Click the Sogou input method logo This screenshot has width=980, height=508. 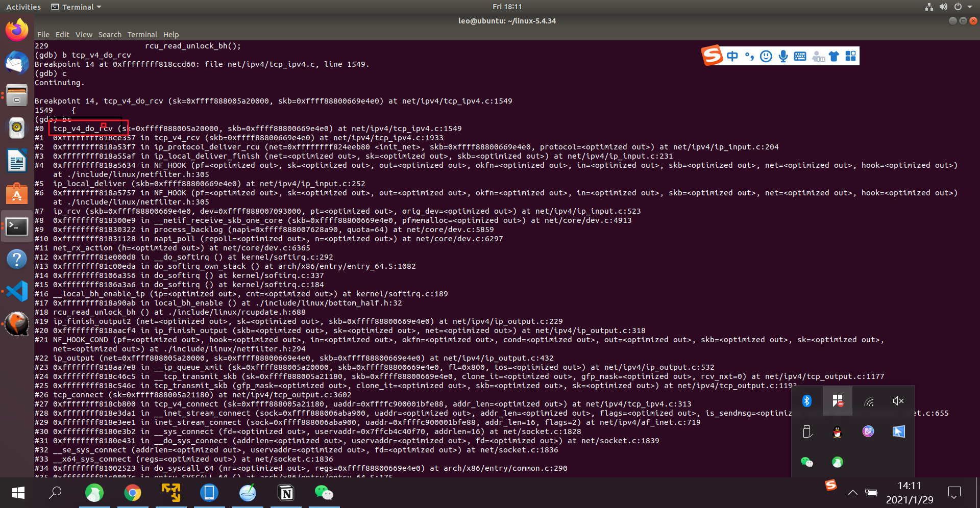(713, 56)
